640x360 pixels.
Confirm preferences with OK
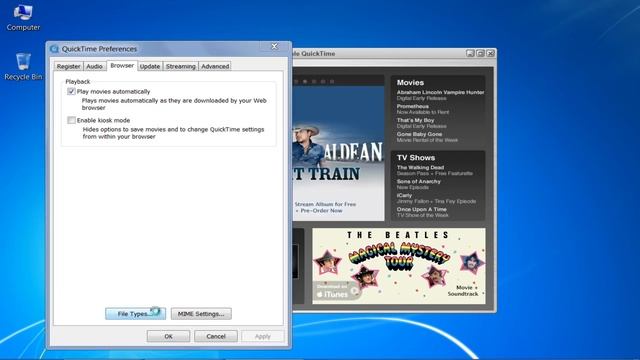click(168, 336)
